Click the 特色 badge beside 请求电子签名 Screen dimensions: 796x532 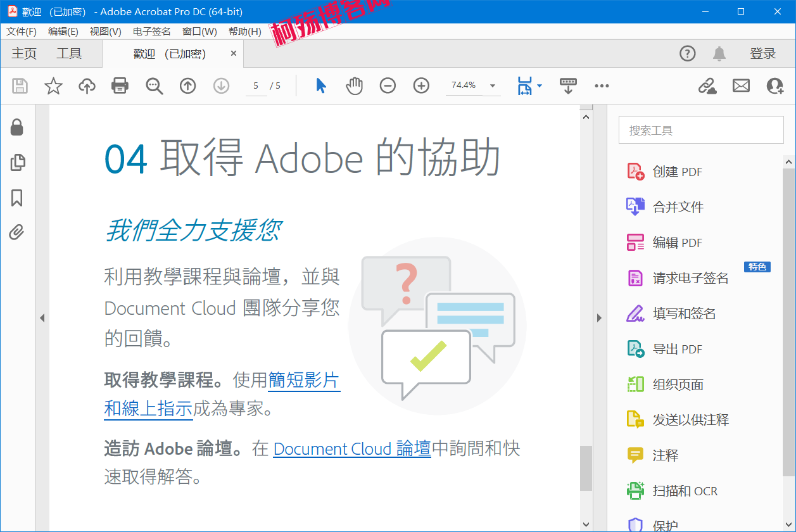tap(757, 267)
